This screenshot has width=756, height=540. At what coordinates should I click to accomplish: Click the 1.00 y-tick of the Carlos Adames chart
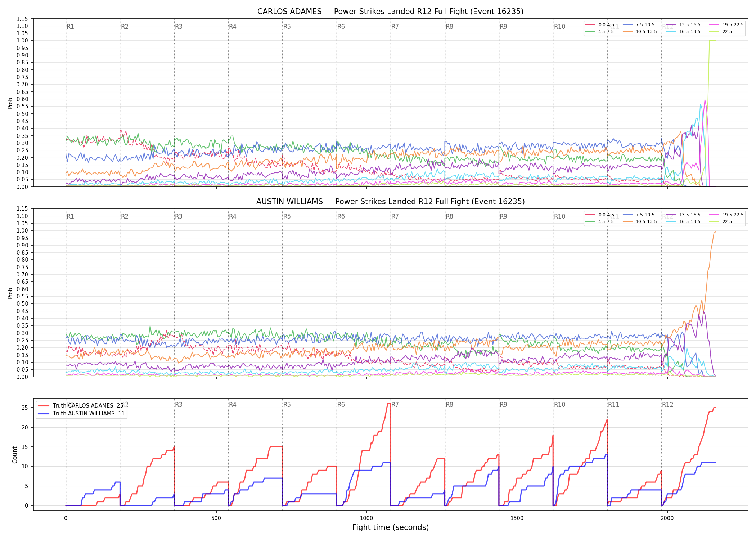(x=23, y=41)
